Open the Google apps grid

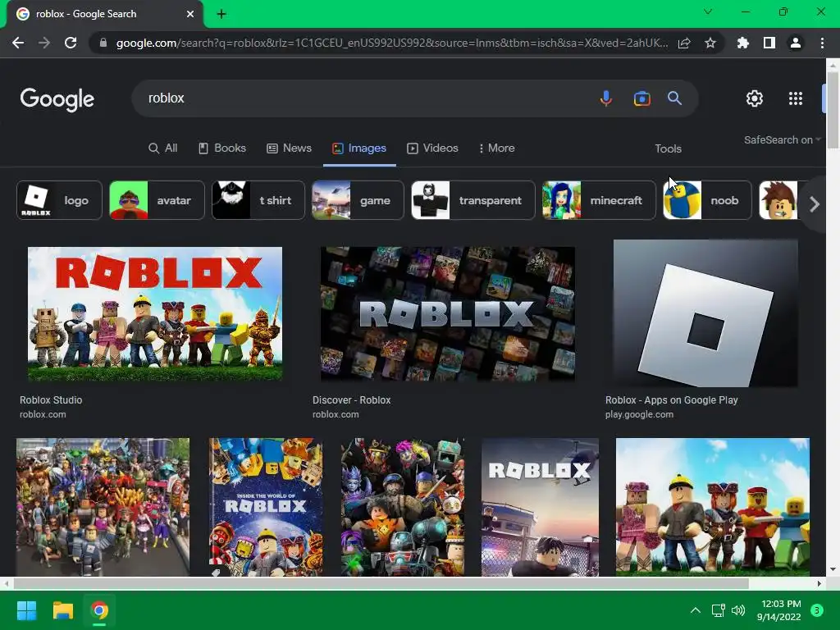(x=796, y=98)
